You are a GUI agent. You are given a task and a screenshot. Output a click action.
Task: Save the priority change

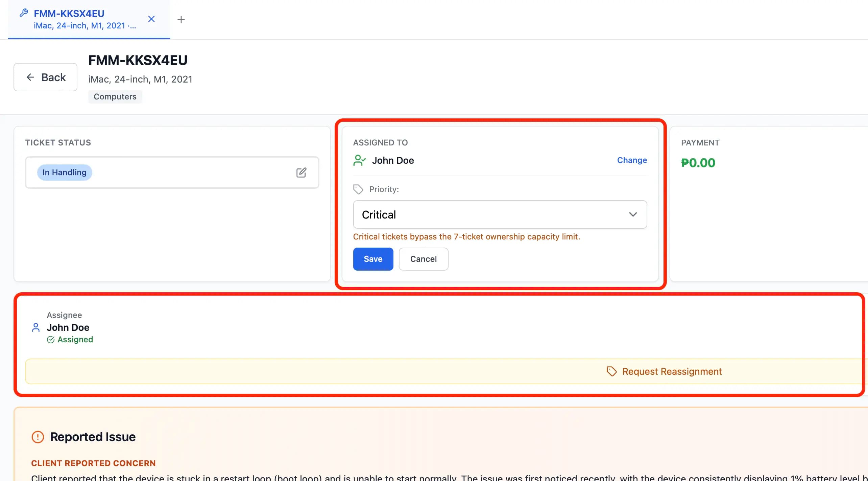(x=373, y=259)
